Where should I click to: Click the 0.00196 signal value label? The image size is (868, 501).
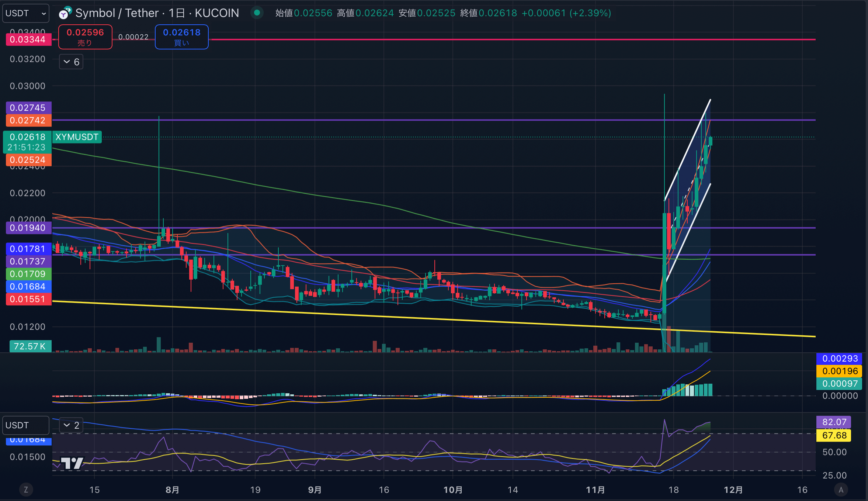click(840, 371)
